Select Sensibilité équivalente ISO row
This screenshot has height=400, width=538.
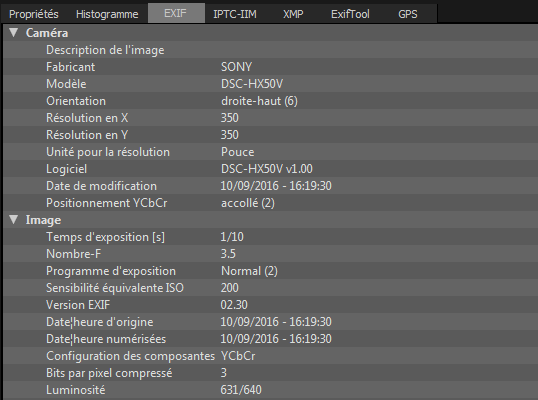[x=270, y=288]
